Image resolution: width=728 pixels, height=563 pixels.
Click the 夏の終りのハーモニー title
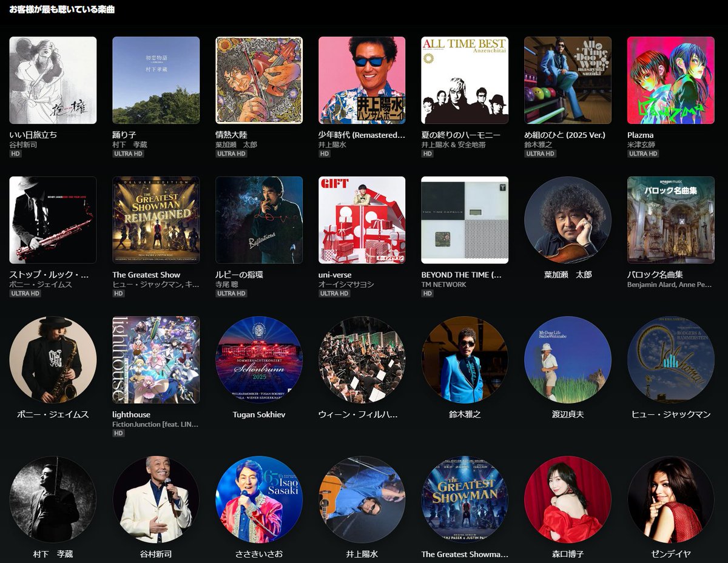click(461, 135)
